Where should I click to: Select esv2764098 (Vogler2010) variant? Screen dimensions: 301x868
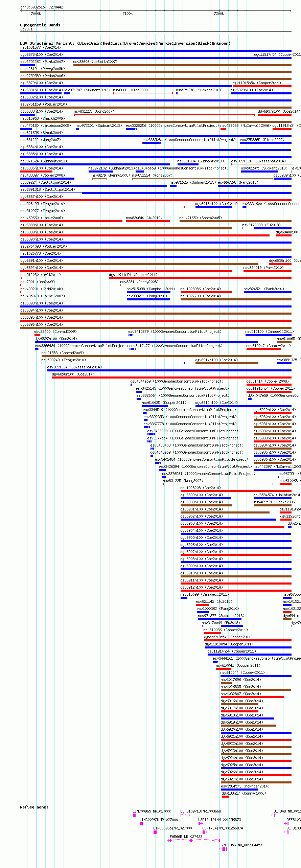point(44,246)
